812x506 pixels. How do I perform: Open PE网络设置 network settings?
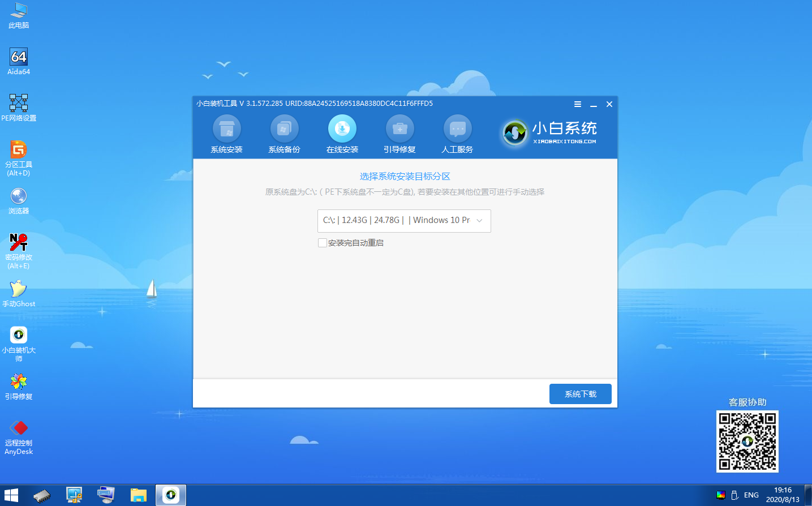(19, 104)
